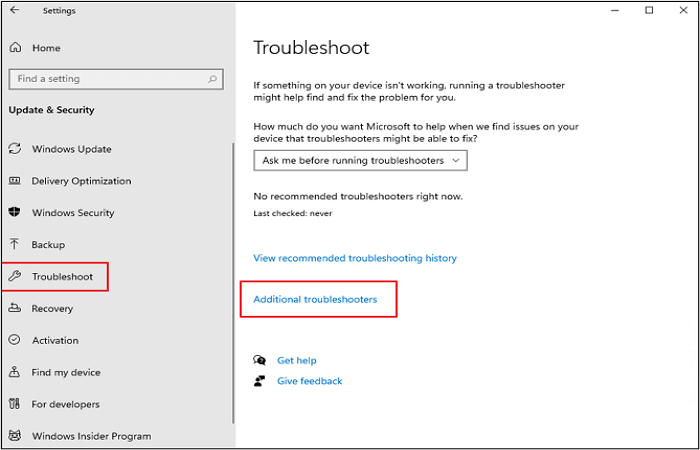Click the Troubleshoot wrench icon
Image resolution: width=700 pixels, height=450 pixels.
[15, 277]
